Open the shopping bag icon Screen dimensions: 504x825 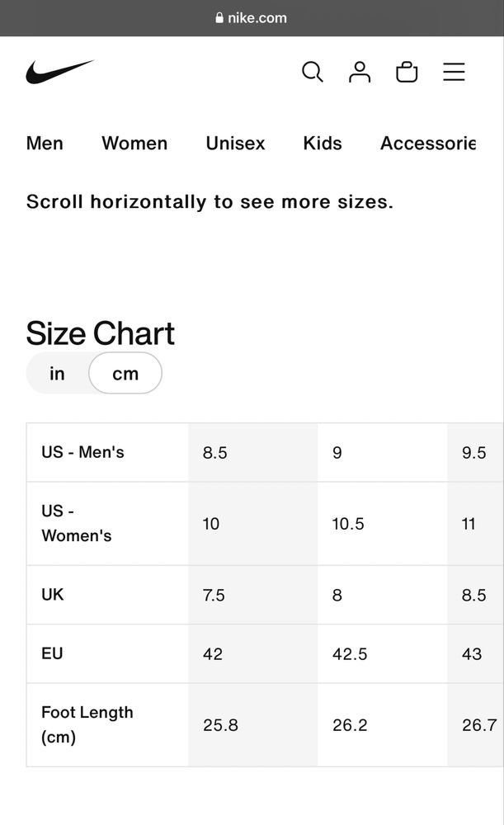pyautogui.click(x=407, y=72)
